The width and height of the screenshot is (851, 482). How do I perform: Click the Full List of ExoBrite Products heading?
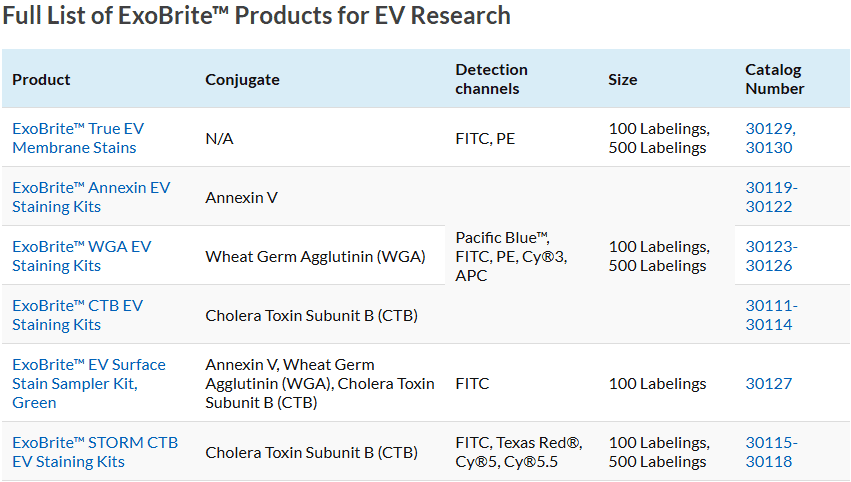coord(256,15)
